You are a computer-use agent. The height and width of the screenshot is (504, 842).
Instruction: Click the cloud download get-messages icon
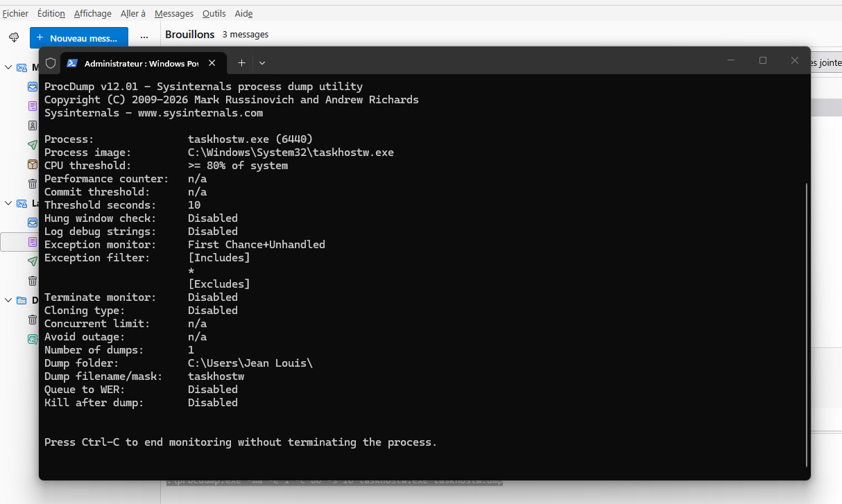tap(14, 37)
